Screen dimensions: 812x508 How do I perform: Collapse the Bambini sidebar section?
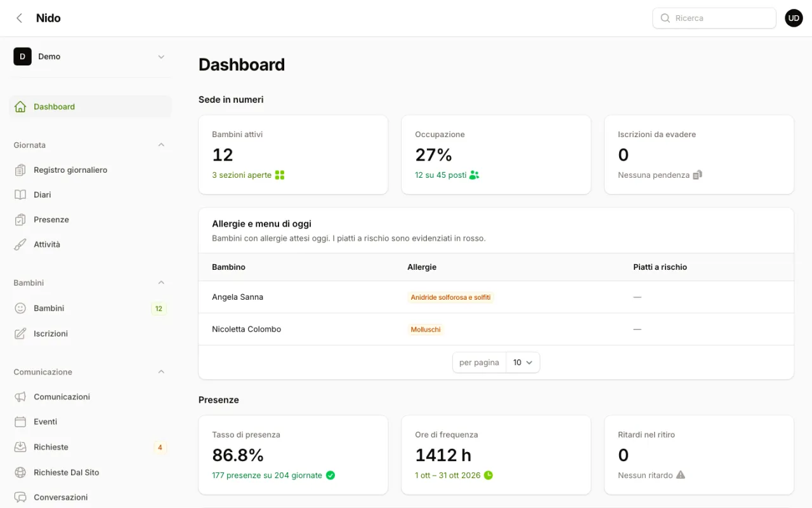click(161, 283)
